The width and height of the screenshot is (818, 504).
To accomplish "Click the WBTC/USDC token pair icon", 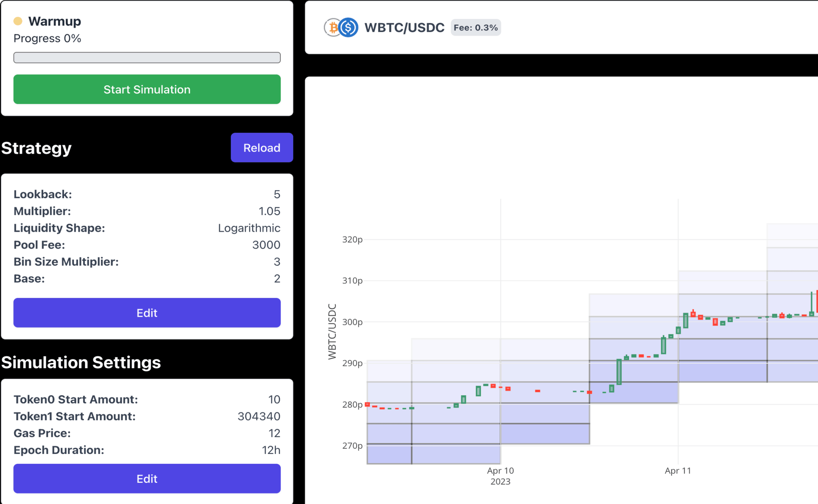I will pos(341,27).
